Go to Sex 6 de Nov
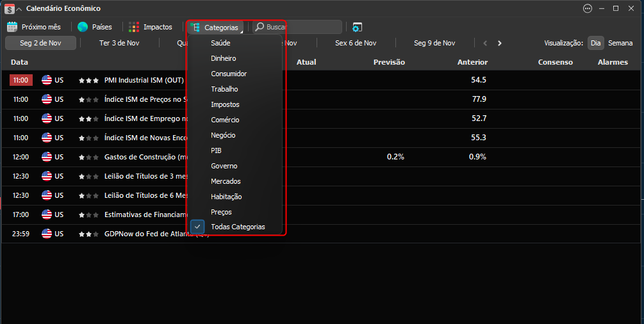Viewport: 644px width, 324px height. click(x=356, y=43)
